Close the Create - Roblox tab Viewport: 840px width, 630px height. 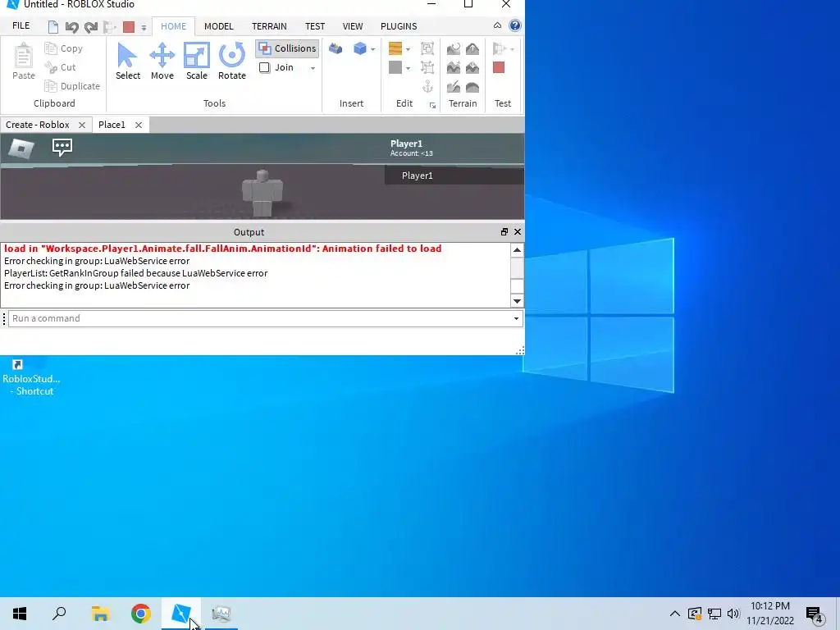pos(82,125)
